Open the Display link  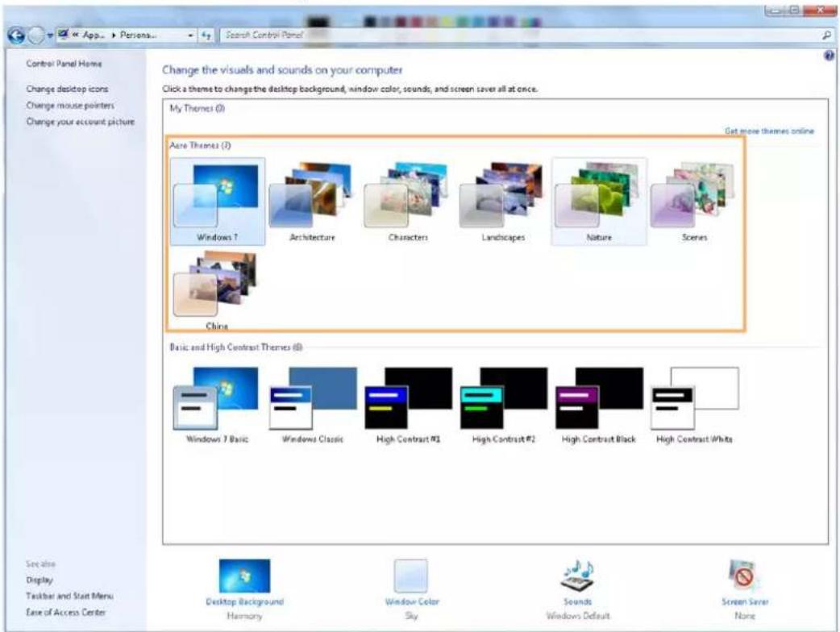[40, 580]
